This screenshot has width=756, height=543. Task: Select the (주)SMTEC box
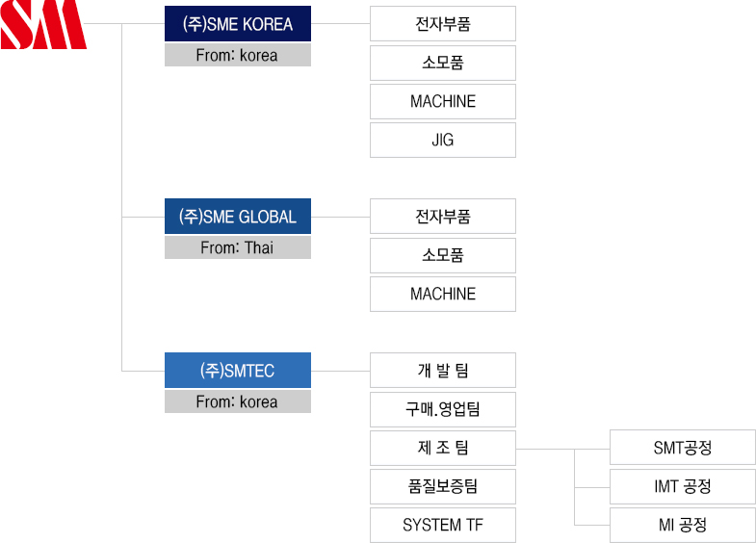click(238, 371)
